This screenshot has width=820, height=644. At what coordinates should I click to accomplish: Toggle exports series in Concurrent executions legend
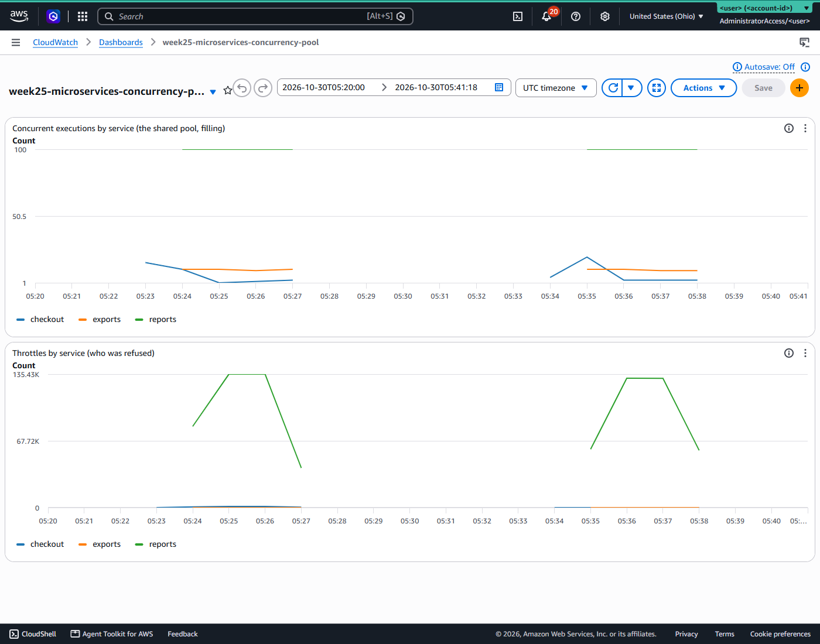[100, 319]
